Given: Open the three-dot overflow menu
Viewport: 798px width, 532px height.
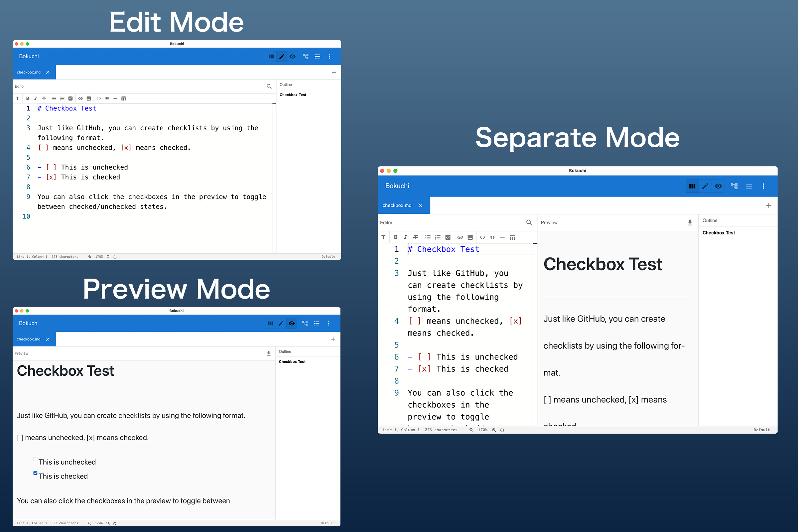Looking at the screenshot, I should tap(330, 56).
